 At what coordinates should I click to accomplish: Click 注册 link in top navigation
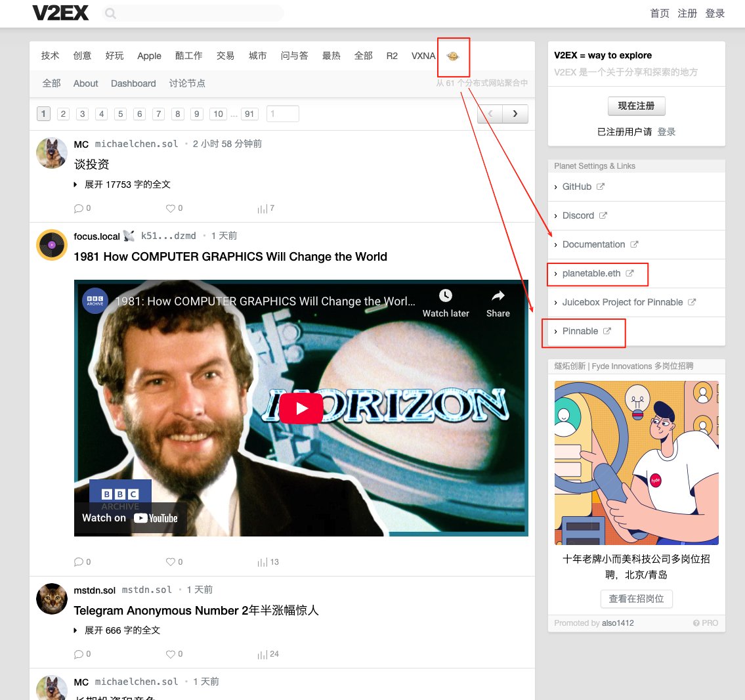[x=687, y=13]
